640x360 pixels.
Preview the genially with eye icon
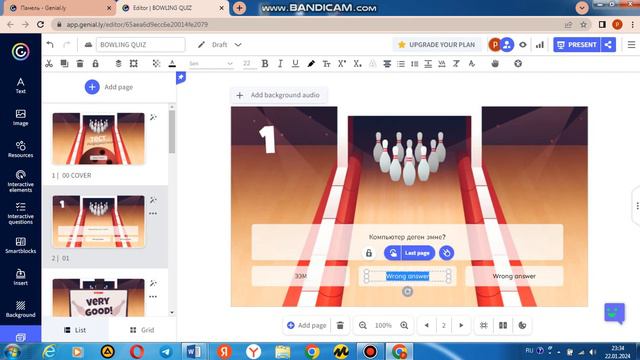pyautogui.click(x=523, y=44)
